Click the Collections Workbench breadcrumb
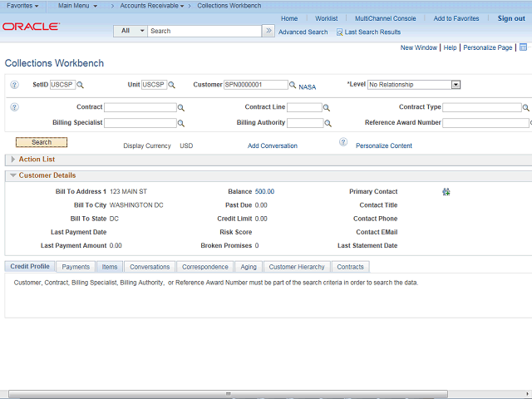The width and height of the screenshot is (532, 399). click(x=229, y=6)
